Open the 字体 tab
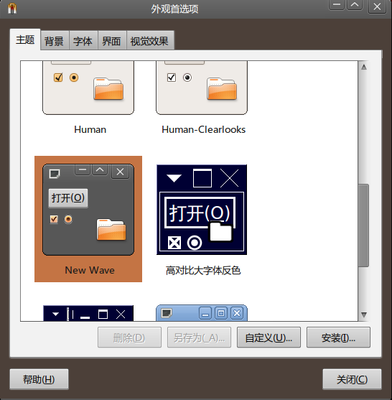 tap(83, 41)
